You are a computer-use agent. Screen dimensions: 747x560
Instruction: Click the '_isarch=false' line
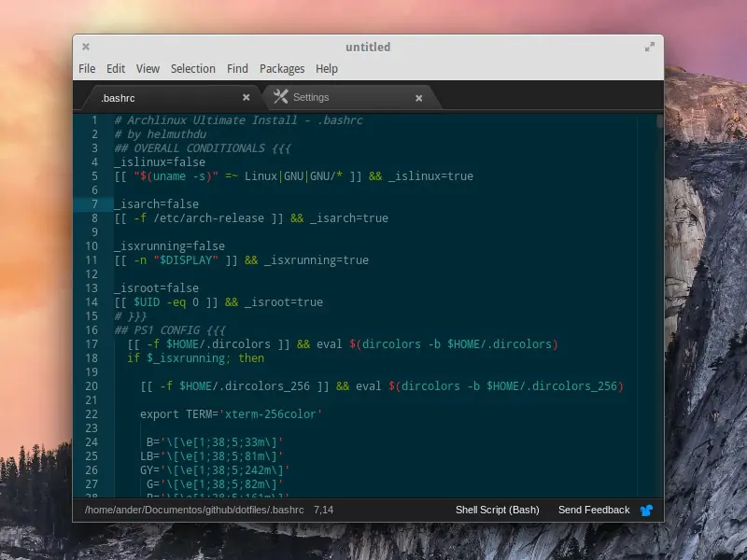click(x=156, y=204)
